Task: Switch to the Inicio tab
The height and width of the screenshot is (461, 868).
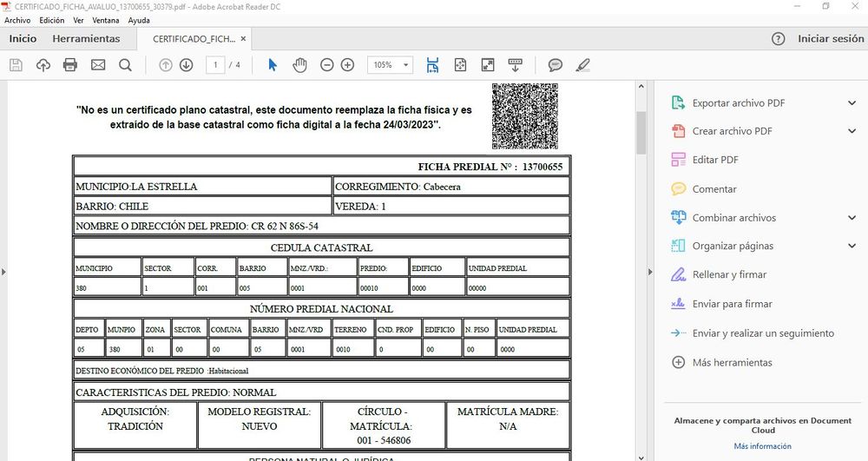Action: pos(23,39)
